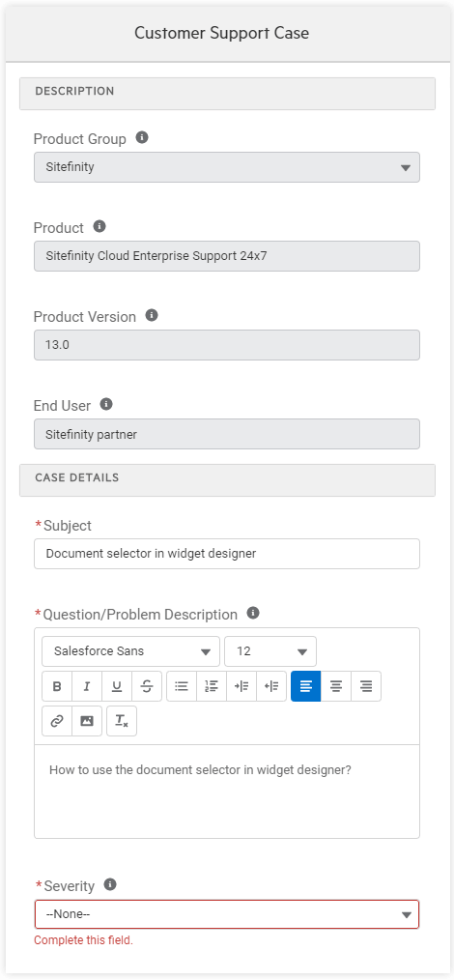454x980 pixels.
Task: Click the Subject input field
Action: (227, 554)
